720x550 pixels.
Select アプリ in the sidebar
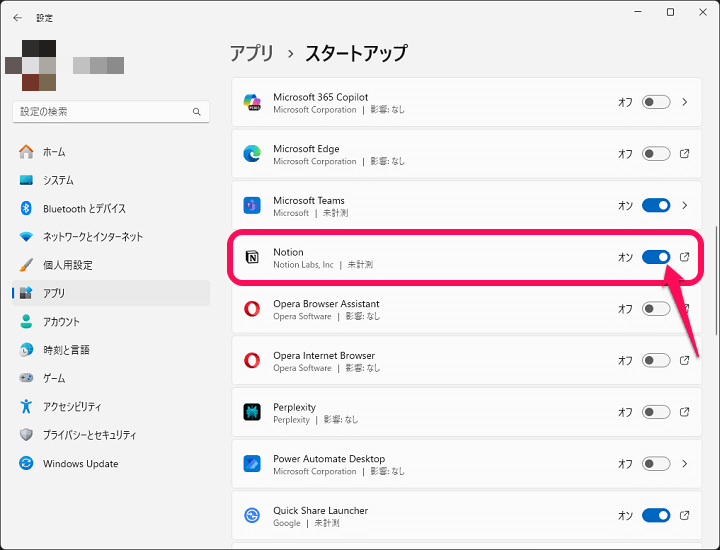coord(111,293)
